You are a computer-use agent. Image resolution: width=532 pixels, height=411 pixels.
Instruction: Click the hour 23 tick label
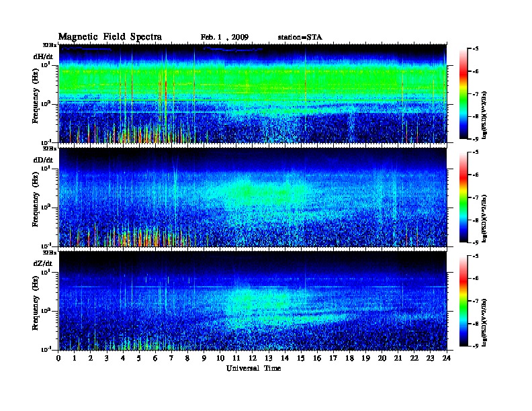coord(431,358)
